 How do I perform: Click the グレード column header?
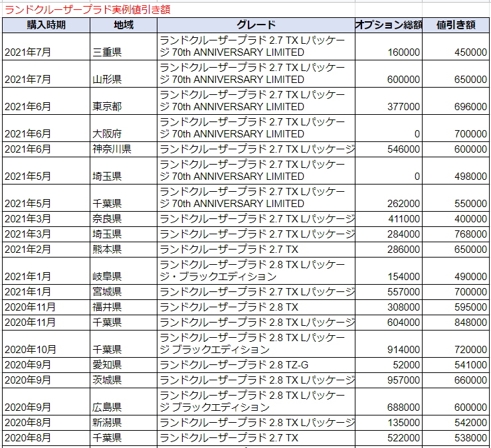tap(256, 25)
